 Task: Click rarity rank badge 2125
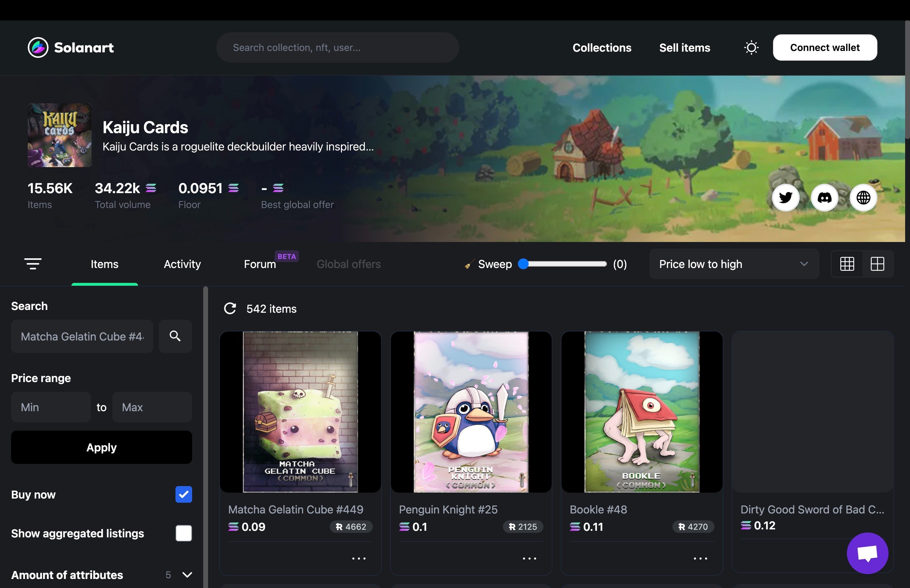[x=523, y=527]
